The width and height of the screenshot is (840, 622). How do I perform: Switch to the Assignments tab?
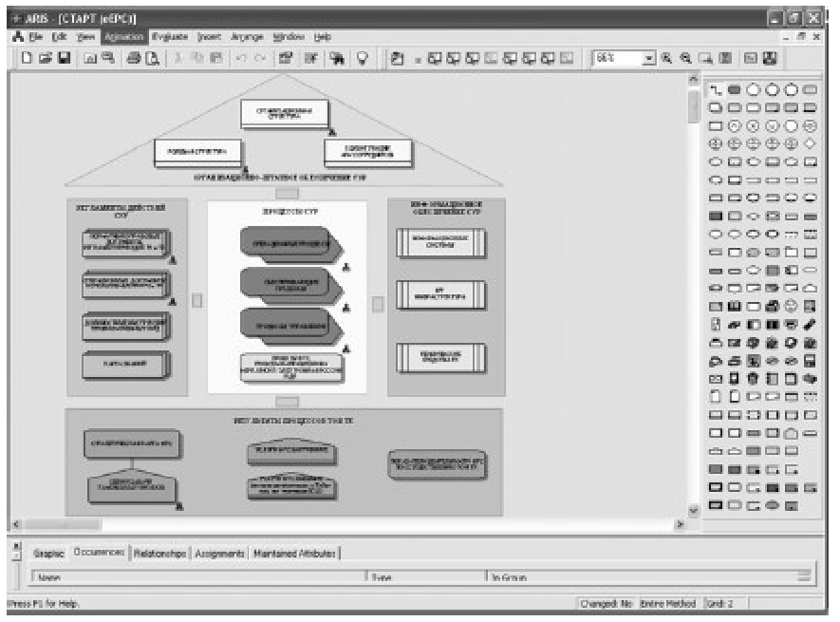pyautogui.click(x=219, y=553)
